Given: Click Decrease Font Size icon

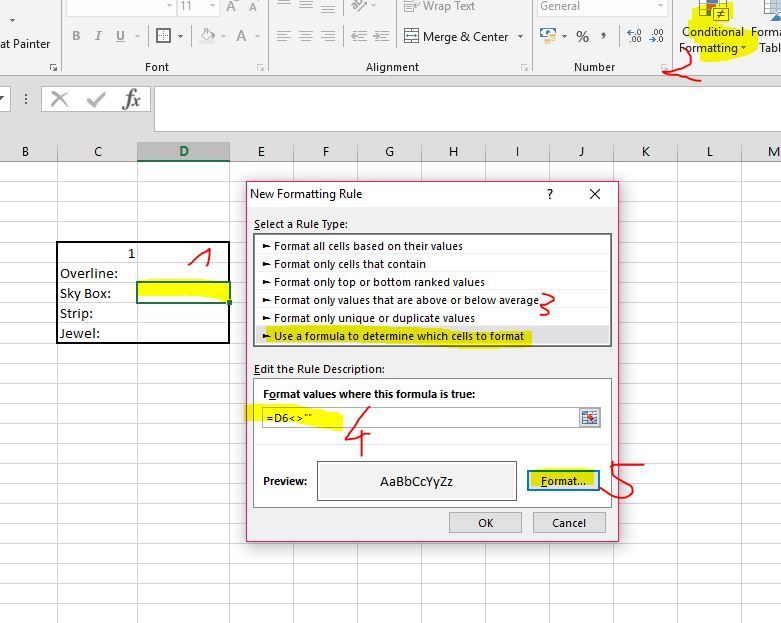Looking at the screenshot, I should [x=253, y=6].
